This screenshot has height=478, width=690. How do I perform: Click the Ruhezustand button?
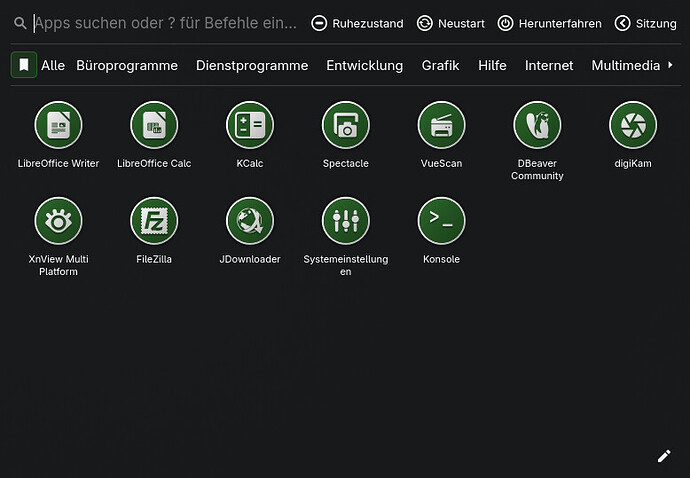click(x=357, y=23)
